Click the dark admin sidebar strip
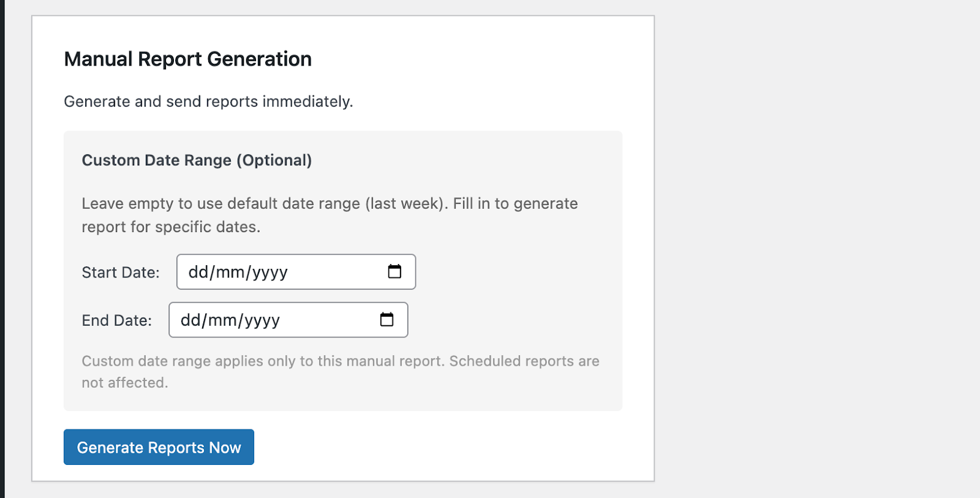The image size is (980, 498). [2, 245]
